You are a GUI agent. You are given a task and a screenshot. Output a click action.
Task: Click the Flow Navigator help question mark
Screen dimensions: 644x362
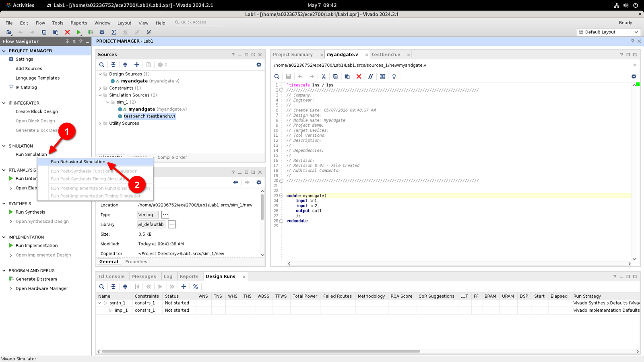click(x=81, y=41)
